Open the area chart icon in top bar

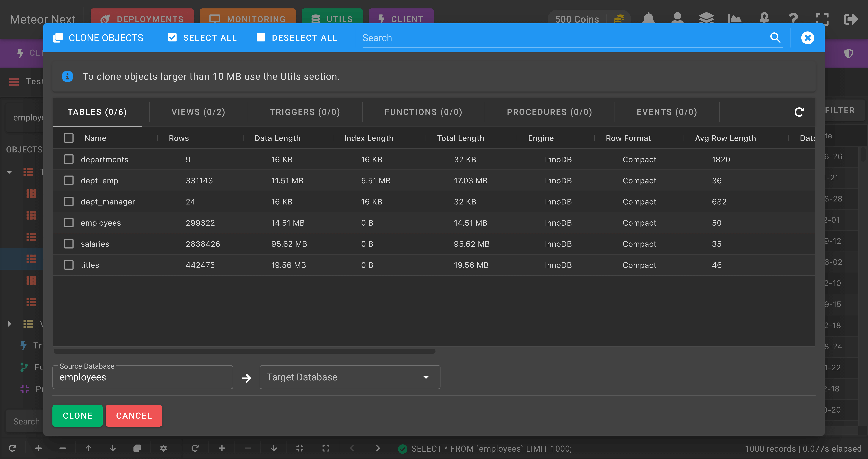point(735,19)
